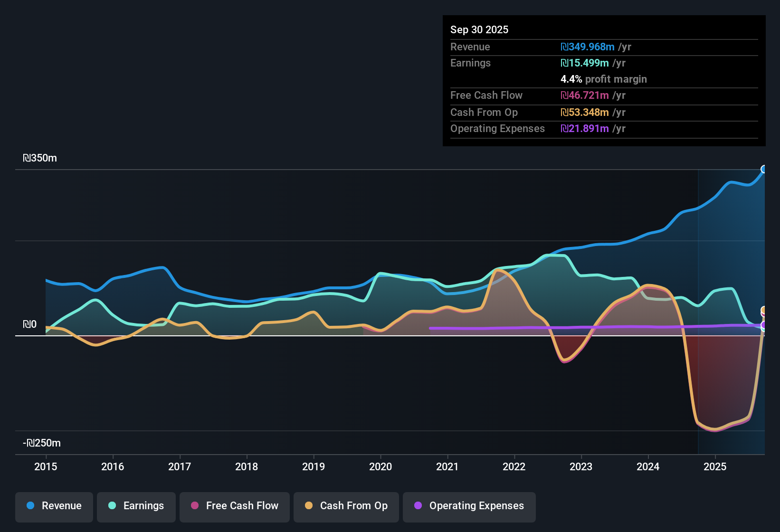Click the 4.4% profit margin value
The image size is (780, 532).
pos(571,79)
